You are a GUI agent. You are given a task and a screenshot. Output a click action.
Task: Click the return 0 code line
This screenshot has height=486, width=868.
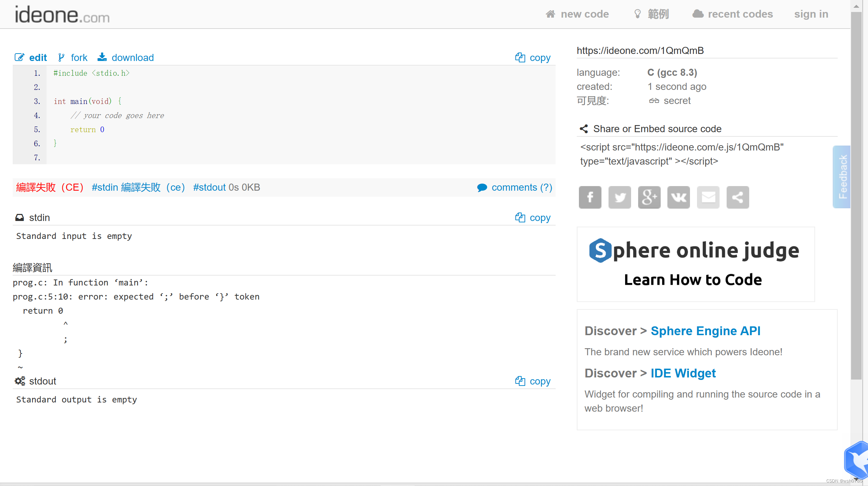(87, 129)
